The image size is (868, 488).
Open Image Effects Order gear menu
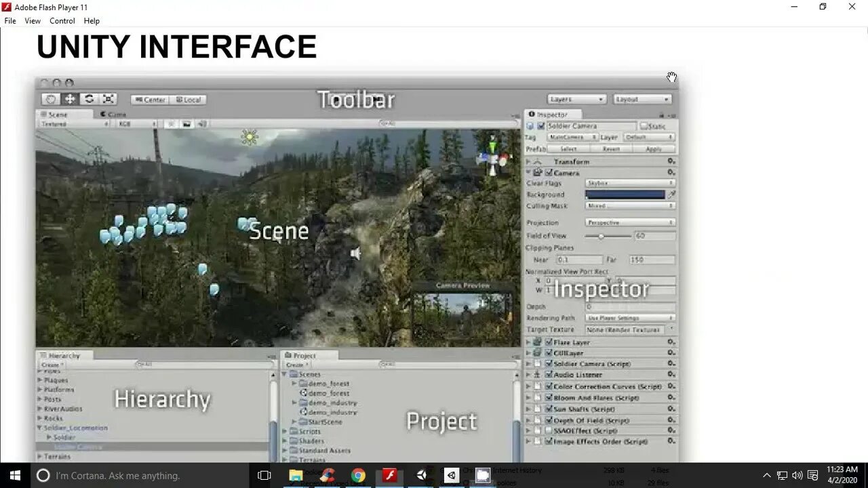(671, 441)
